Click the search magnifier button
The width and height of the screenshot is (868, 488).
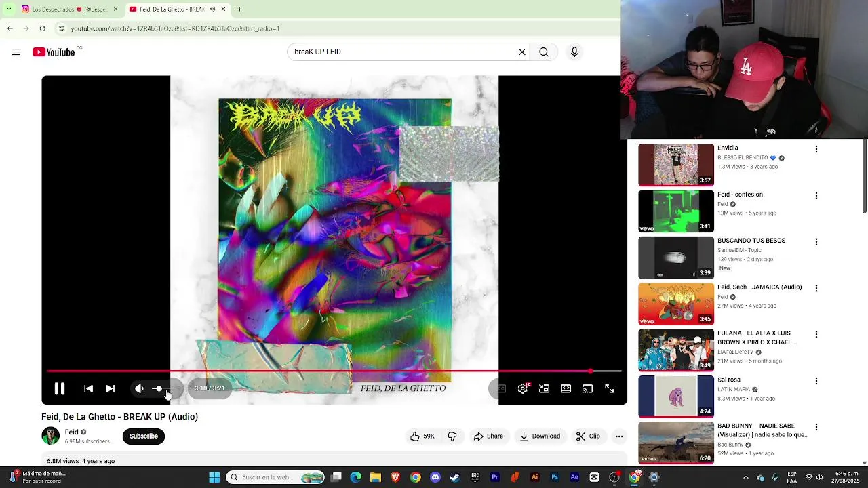tap(544, 52)
